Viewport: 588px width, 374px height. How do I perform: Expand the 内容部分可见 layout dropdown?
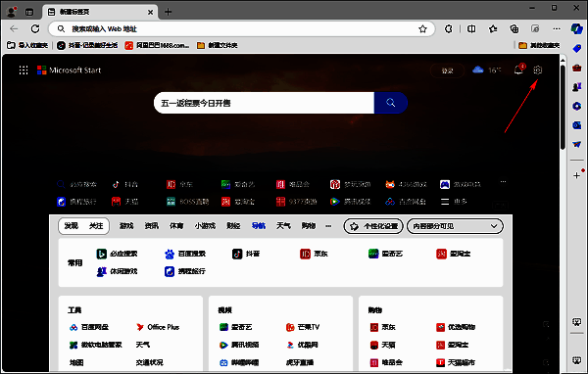click(455, 226)
